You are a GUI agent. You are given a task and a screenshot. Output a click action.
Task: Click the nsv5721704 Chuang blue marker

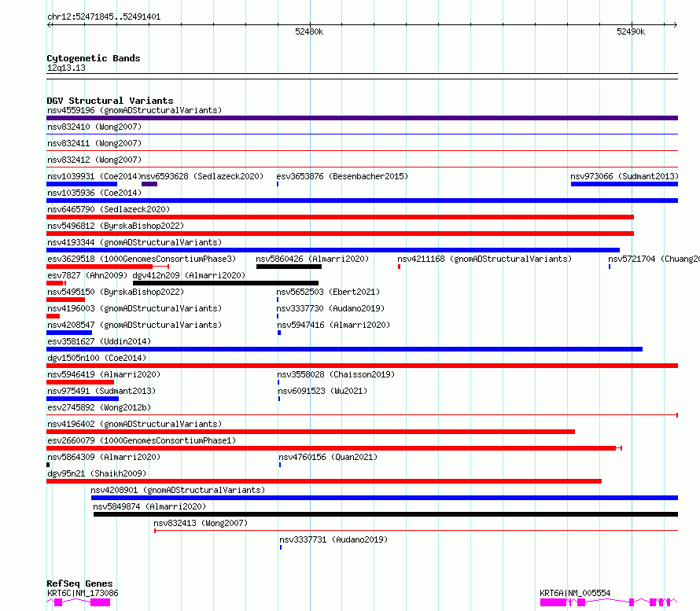tap(610, 267)
